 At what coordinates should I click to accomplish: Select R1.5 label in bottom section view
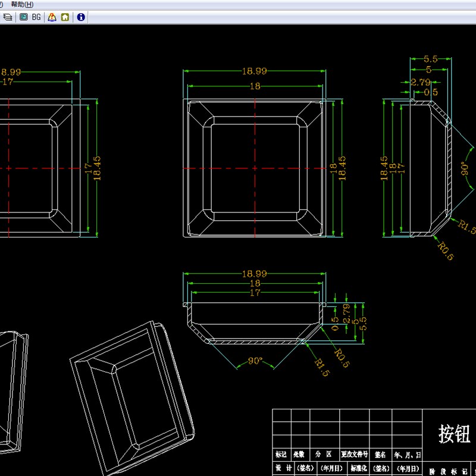tap(321, 367)
